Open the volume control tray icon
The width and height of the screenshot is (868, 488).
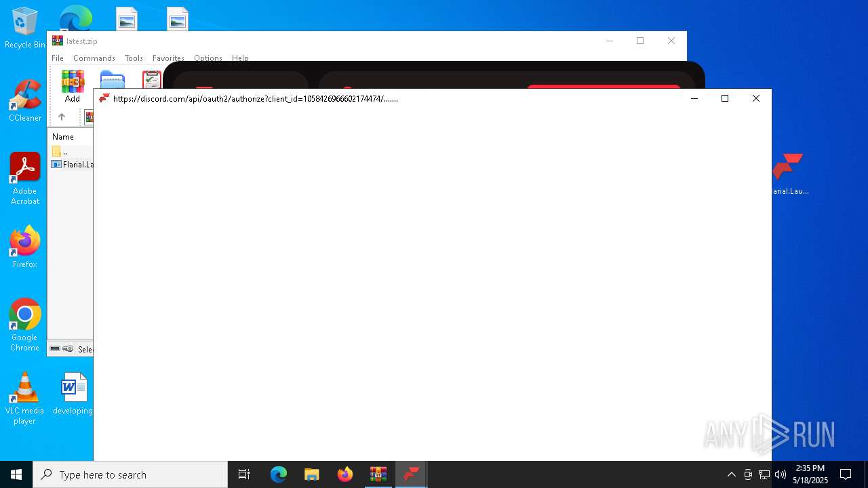click(x=781, y=474)
